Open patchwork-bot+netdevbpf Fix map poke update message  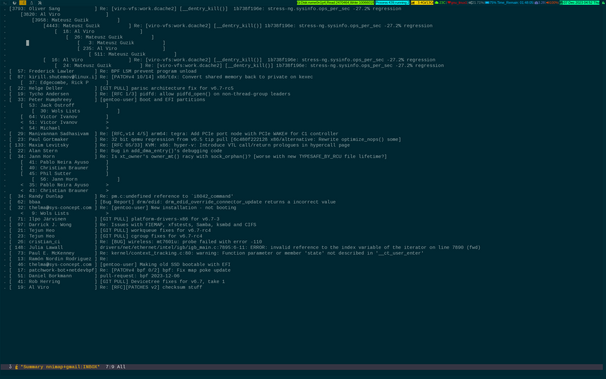click(120, 270)
